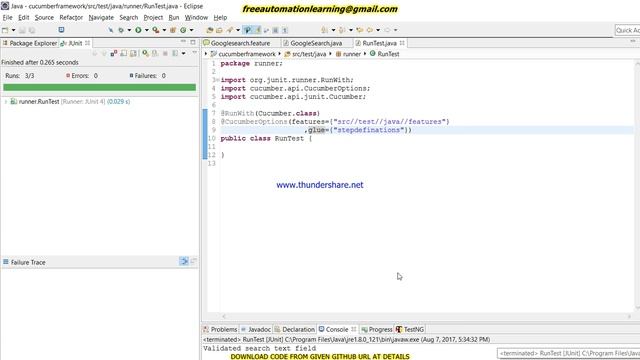
Task: Close the RunTest.java editor tab
Action: point(402,43)
